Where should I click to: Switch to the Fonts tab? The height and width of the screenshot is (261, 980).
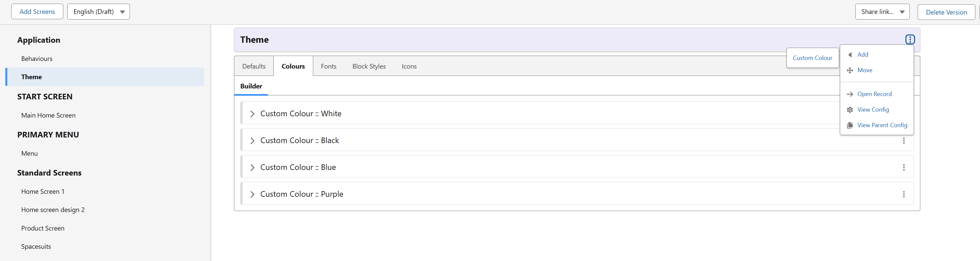coord(328,66)
